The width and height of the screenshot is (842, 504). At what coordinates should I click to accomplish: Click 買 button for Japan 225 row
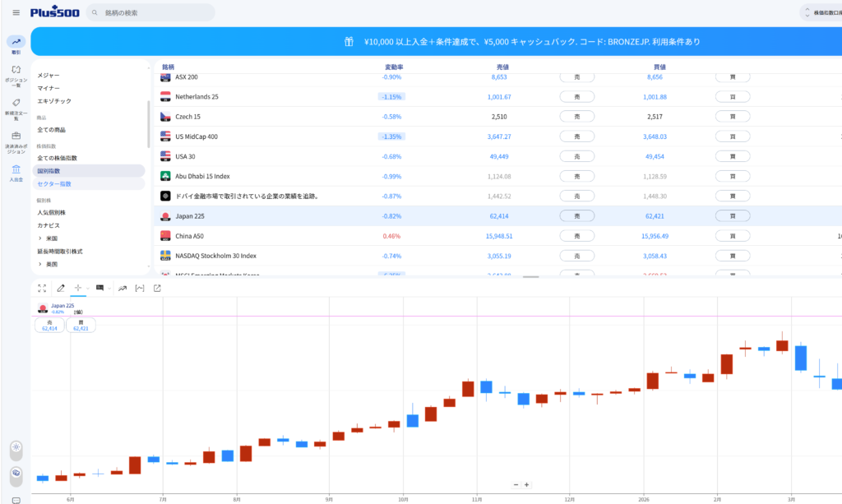click(x=733, y=215)
